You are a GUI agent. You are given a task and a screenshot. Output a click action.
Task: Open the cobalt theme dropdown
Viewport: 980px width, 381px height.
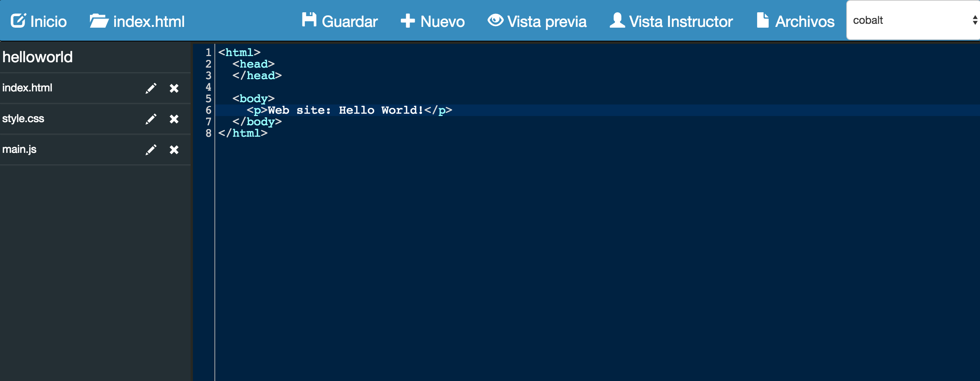tap(913, 20)
